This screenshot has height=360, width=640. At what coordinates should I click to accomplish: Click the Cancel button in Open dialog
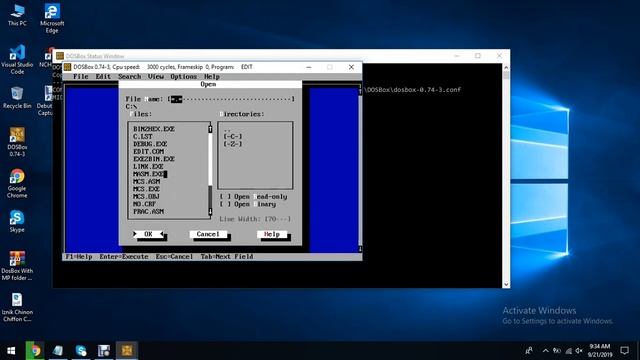pyautogui.click(x=208, y=234)
